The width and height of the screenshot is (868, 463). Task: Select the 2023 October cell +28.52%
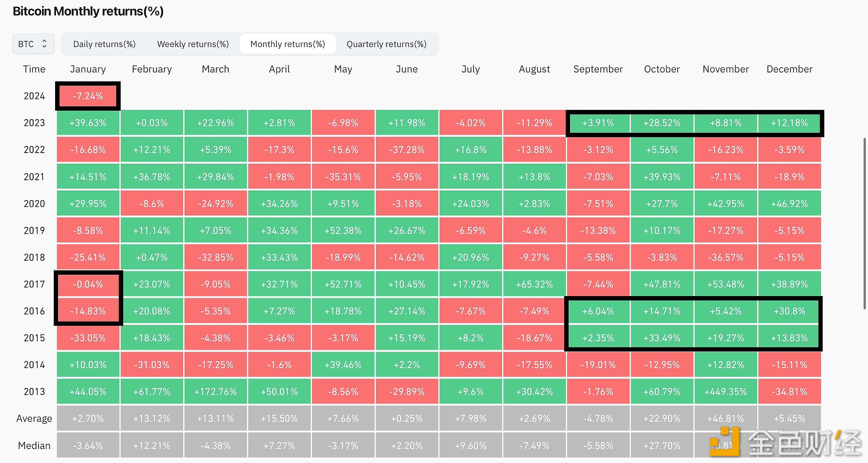coord(662,123)
